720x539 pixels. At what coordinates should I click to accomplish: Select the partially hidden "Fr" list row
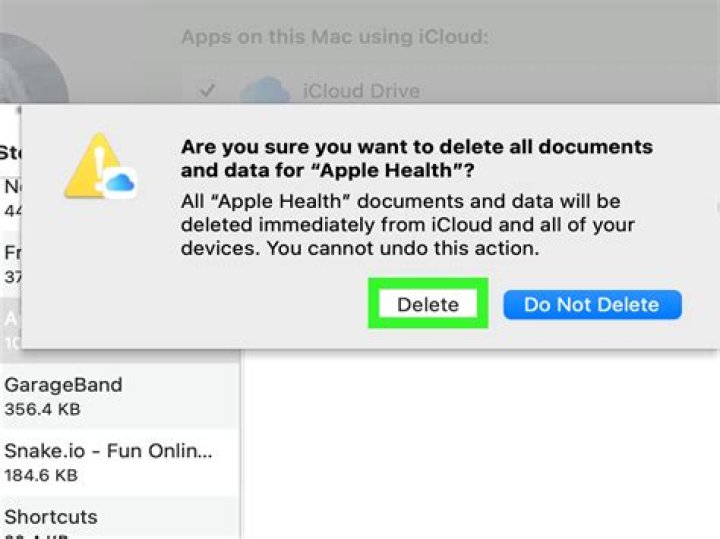click(10, 262)
